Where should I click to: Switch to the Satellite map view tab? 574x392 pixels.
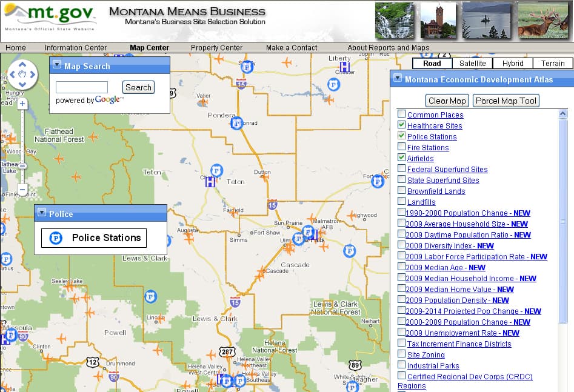pyautogui.click(x=472, y=63)
